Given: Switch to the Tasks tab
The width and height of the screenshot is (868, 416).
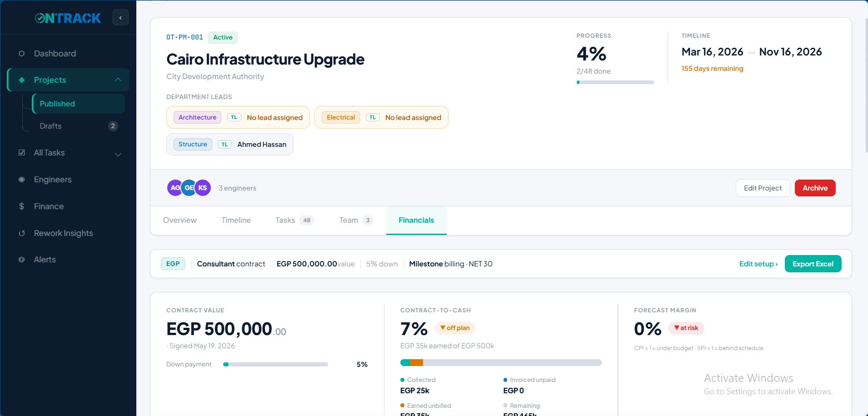Looking at the screenshot, I should pos(294,220).
